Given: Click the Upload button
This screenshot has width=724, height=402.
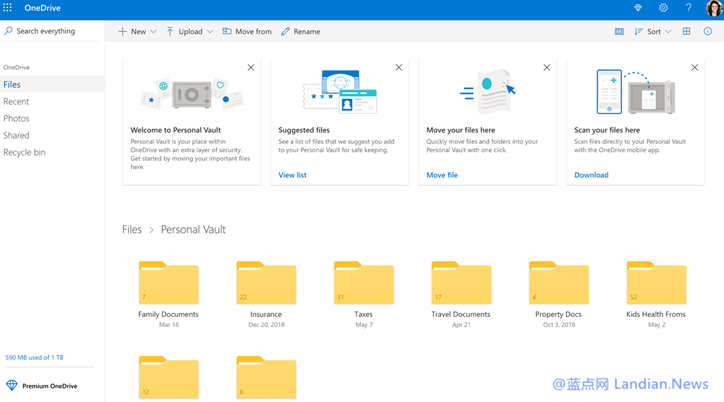Looking at the screenshot, I should point(185,31).
